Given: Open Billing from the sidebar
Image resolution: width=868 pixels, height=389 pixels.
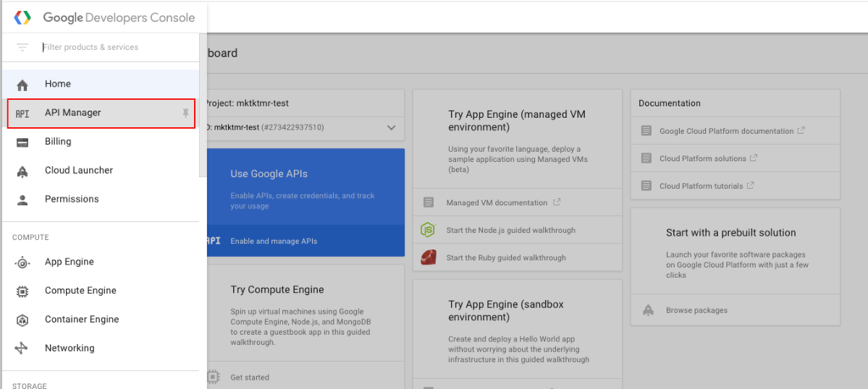Looking at the screenshot, I should tap(100, 142).
